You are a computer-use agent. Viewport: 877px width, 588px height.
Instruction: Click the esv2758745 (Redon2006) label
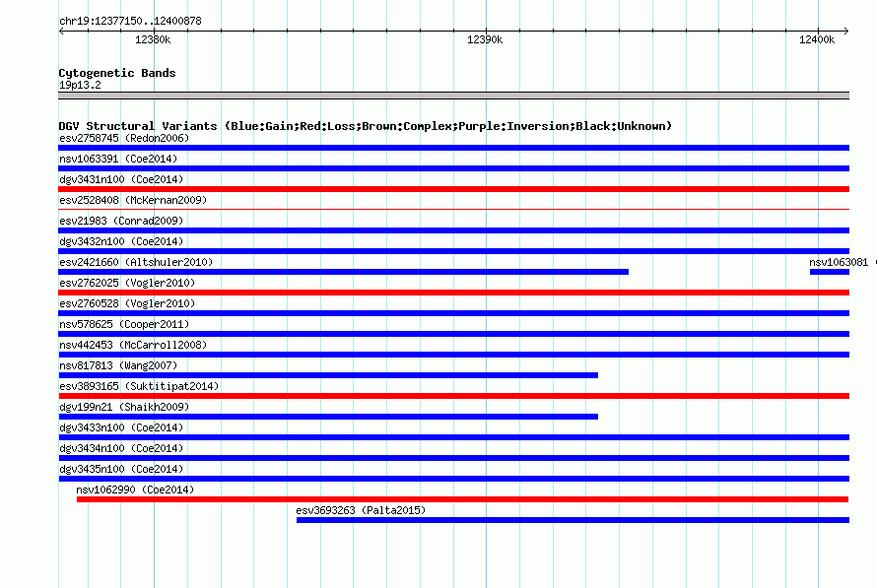pos(124,138)
